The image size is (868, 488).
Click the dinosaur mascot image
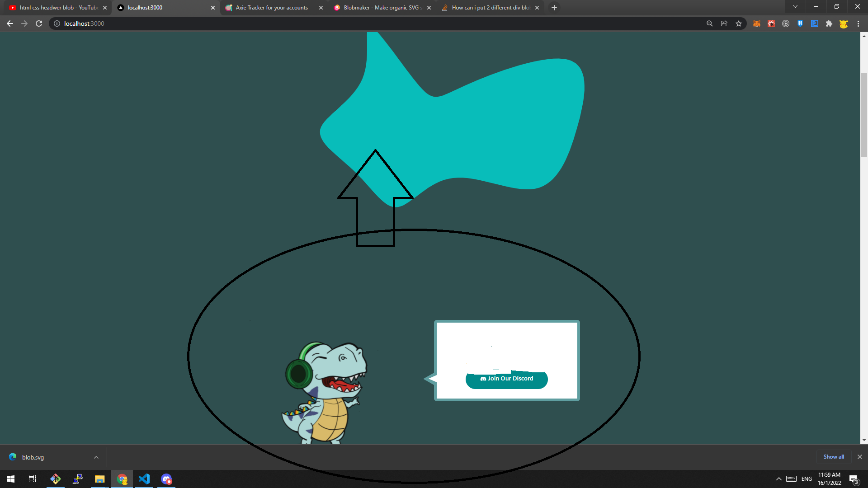[325, 393]
